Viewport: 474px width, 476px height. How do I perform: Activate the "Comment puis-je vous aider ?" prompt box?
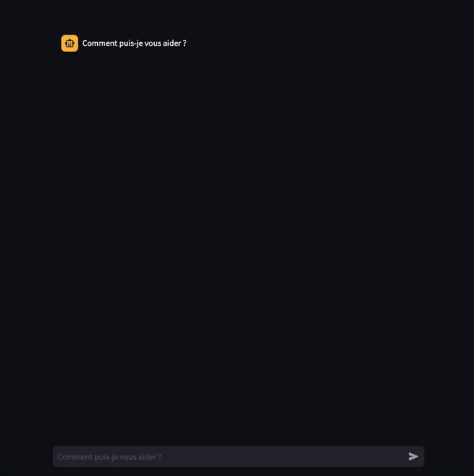tap(239, 456)
